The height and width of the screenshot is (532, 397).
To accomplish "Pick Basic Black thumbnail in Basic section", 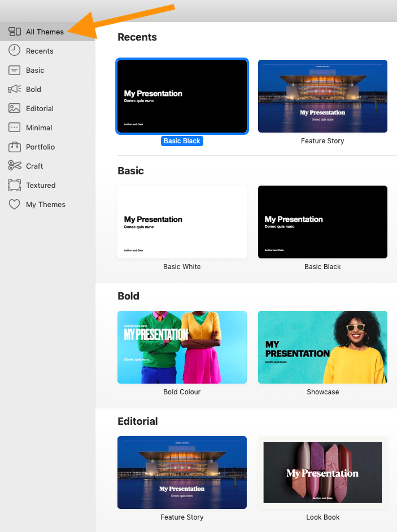I will (x=322, y=222).
